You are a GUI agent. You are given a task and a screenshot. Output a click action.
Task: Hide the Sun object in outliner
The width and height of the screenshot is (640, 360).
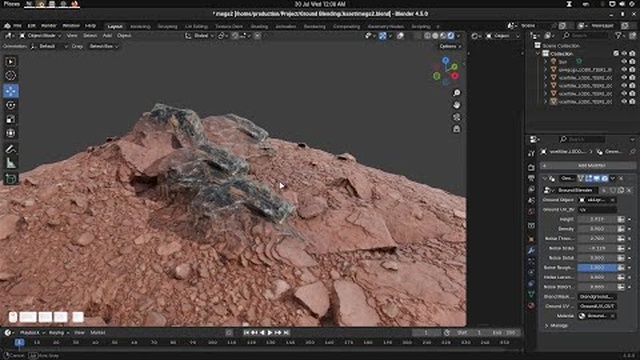(624, 62)
